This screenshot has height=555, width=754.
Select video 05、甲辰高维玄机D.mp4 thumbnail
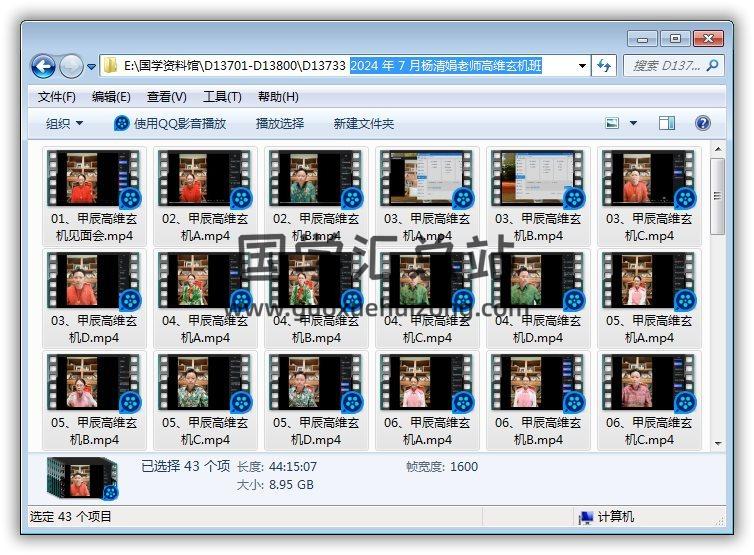click(316, 382)
